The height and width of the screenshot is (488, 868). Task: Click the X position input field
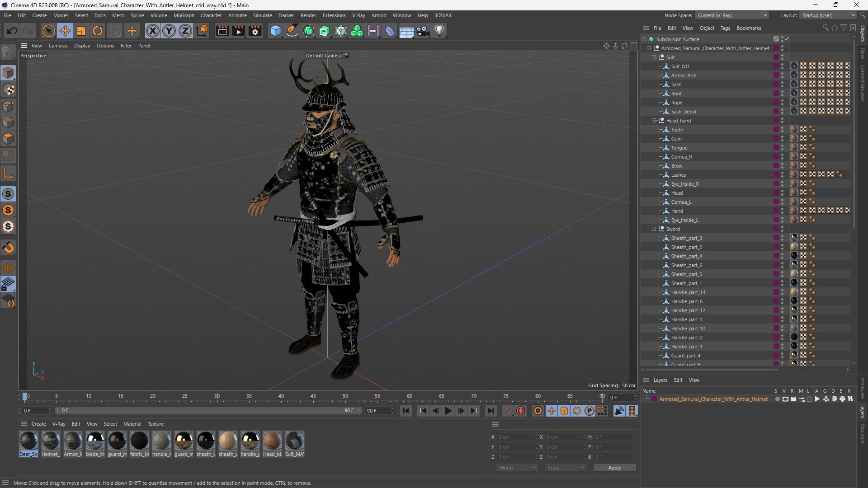pyautogui.click(x=517, y=437)
